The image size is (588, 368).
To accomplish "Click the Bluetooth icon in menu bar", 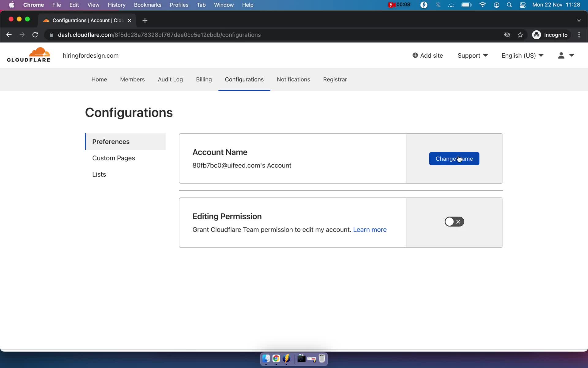I will coord(438,5).
